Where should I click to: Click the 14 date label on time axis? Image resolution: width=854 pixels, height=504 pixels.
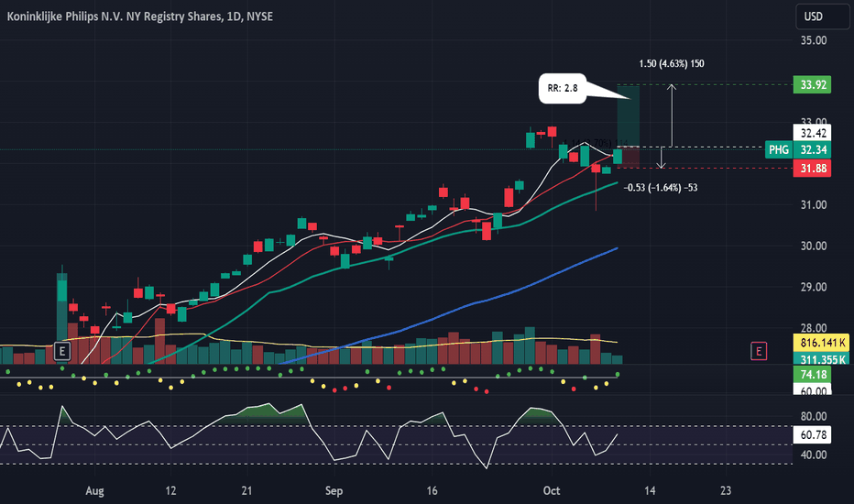[x=650, y=491]
